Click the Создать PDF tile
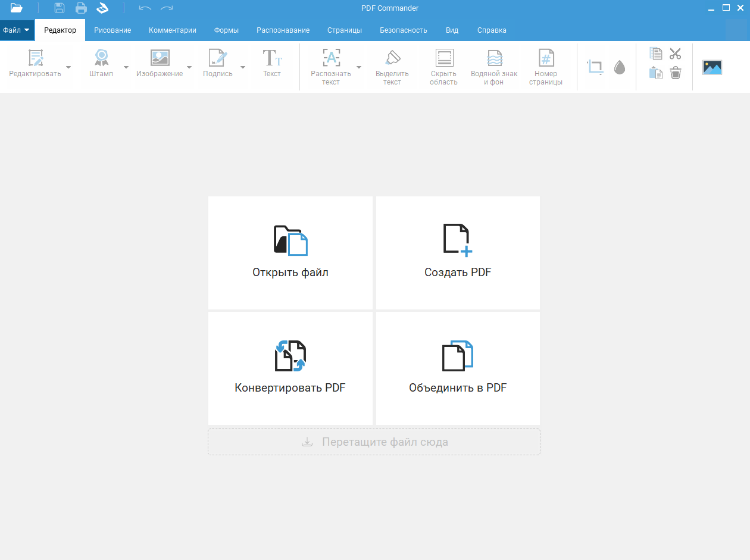750x560 pixels. tap(458, 253)
